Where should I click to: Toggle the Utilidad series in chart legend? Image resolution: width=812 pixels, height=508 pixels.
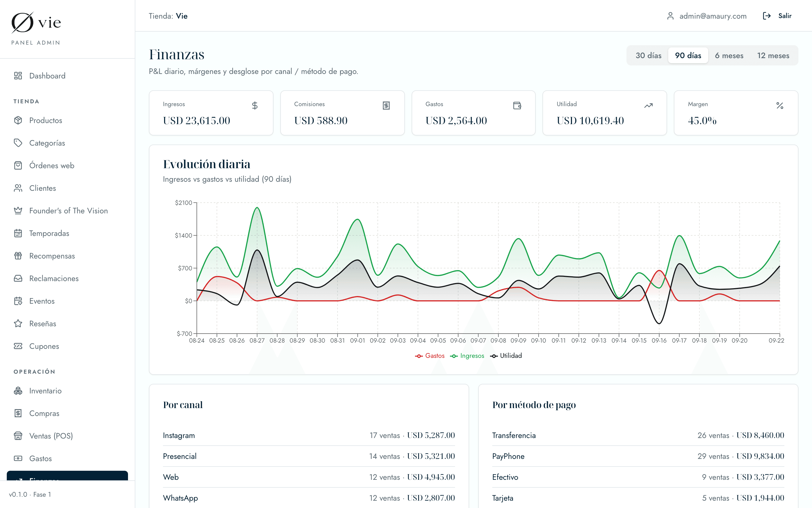coord(506,356)
